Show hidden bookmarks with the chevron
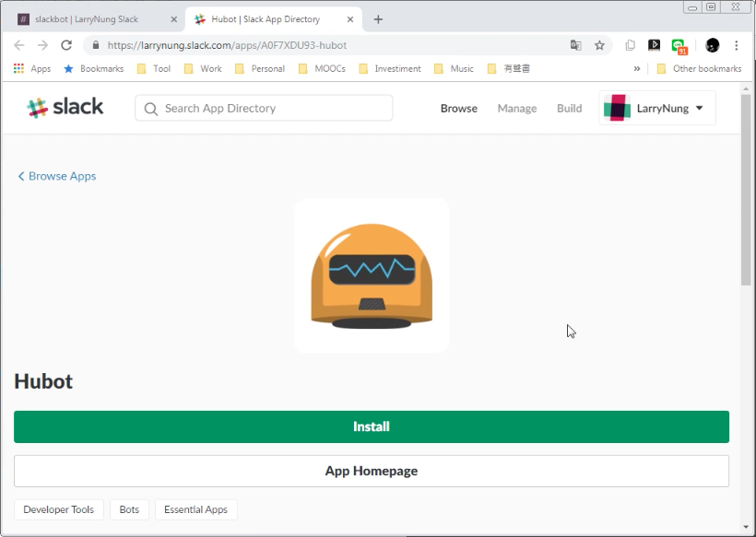 tap(637, 69)
